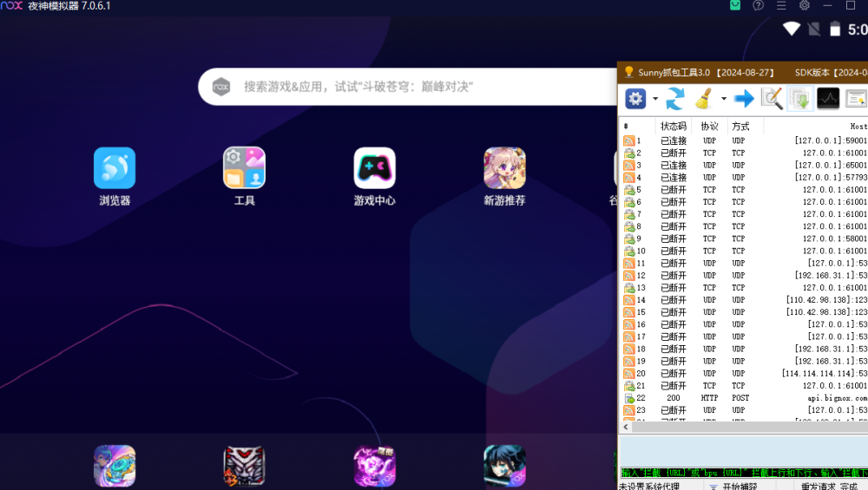This screenshot has width=868, height=490.
Task: Click the 重发请求 完成 status entry
Action: (x=829, y=487)
